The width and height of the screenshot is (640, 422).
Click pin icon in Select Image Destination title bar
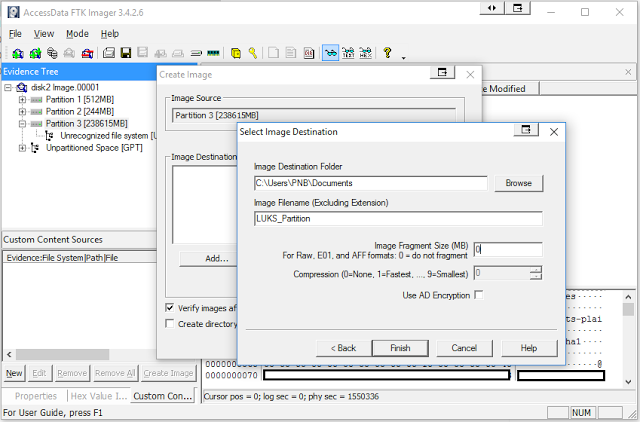pyautogui.click(x=526, y=130)
